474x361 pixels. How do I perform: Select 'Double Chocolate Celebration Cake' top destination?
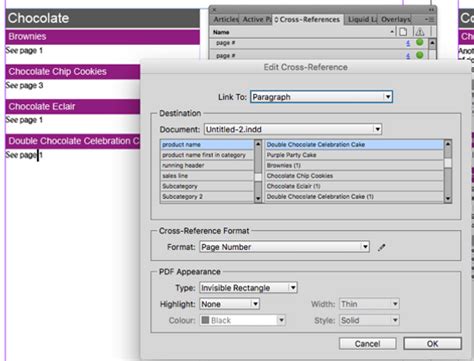pyautogui.click(x=354, y=144)
